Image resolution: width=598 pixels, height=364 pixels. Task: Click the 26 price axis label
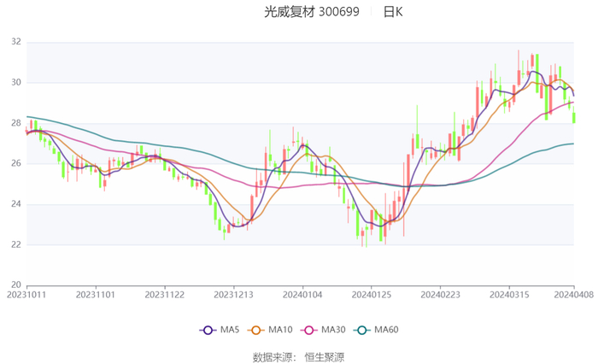click(16, 163)
